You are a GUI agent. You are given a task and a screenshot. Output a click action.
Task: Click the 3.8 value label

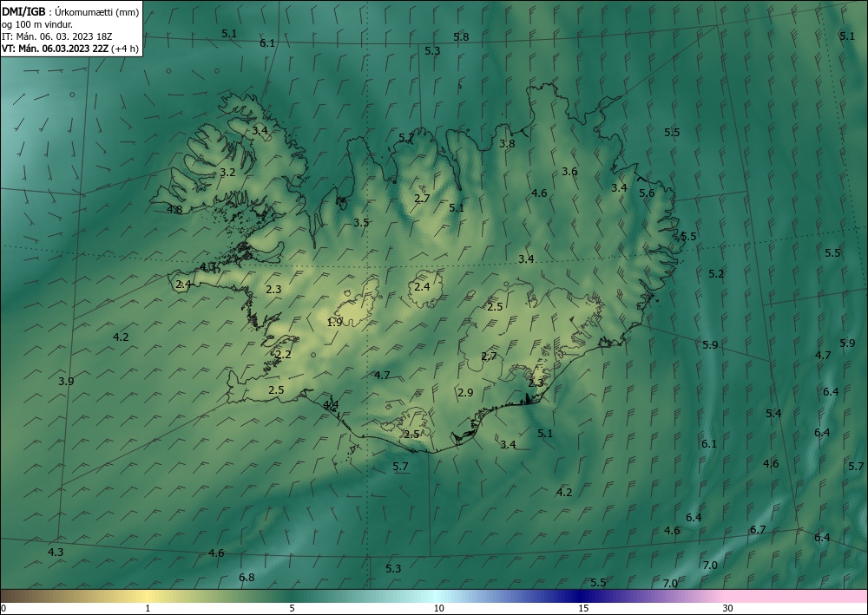pos(507,144)
